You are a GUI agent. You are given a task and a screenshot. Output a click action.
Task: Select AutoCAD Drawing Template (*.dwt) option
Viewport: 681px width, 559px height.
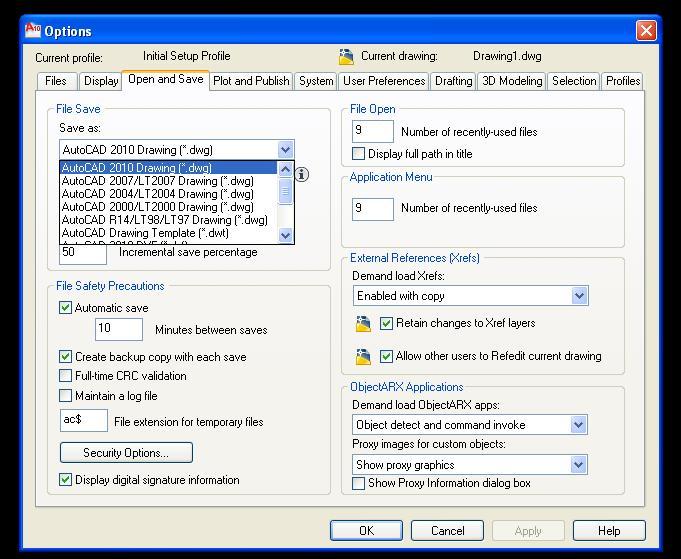(x=169, y=233)
